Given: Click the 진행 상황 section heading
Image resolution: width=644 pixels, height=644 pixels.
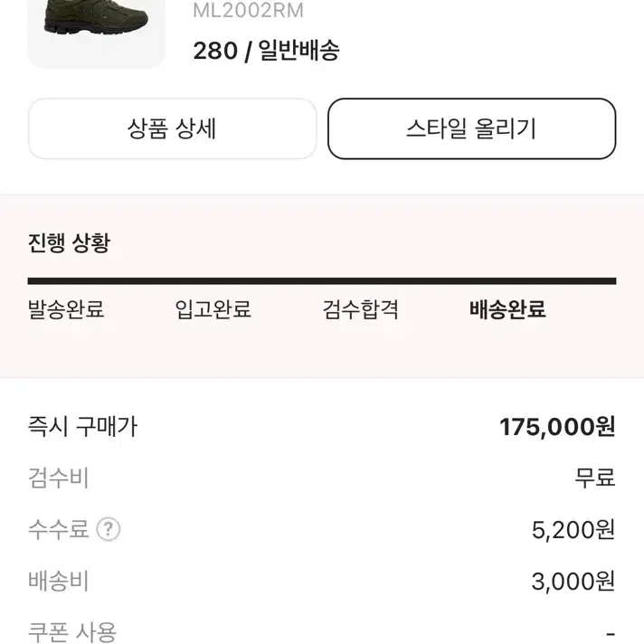Looking at the screenshot, I should pyautogui.click(x=69, y=242).
